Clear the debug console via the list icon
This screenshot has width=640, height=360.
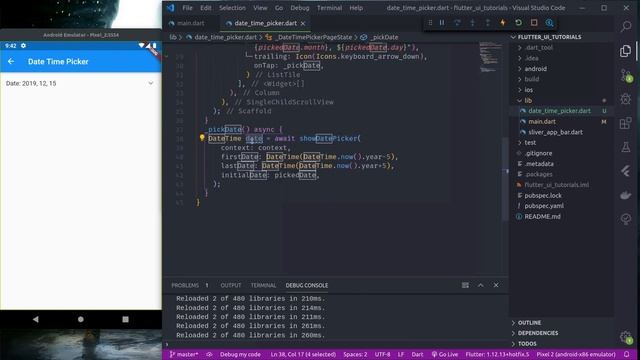coord(465,285)
